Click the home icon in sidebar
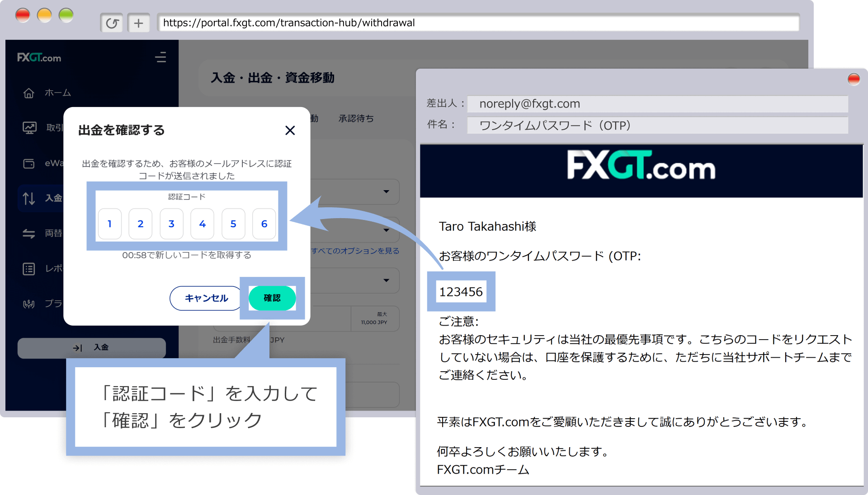This screenshot has width=868, height=495. (29, 93)
